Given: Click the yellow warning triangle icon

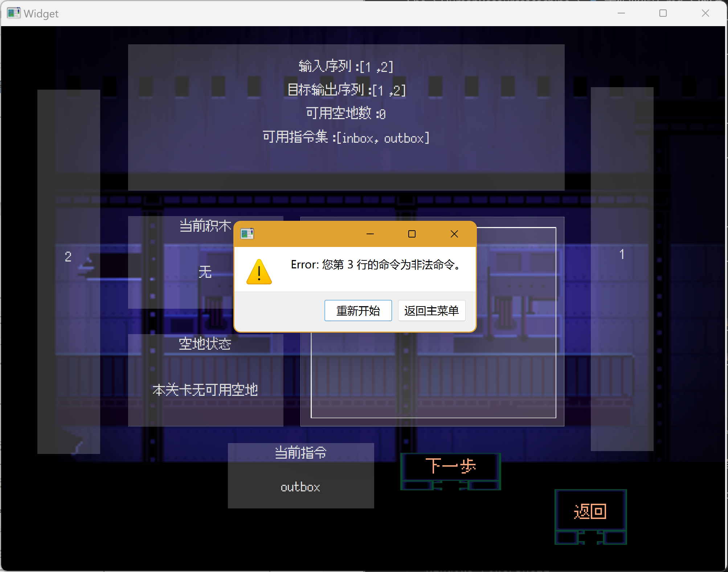Looking at the screenshot, I should point(259,272).
